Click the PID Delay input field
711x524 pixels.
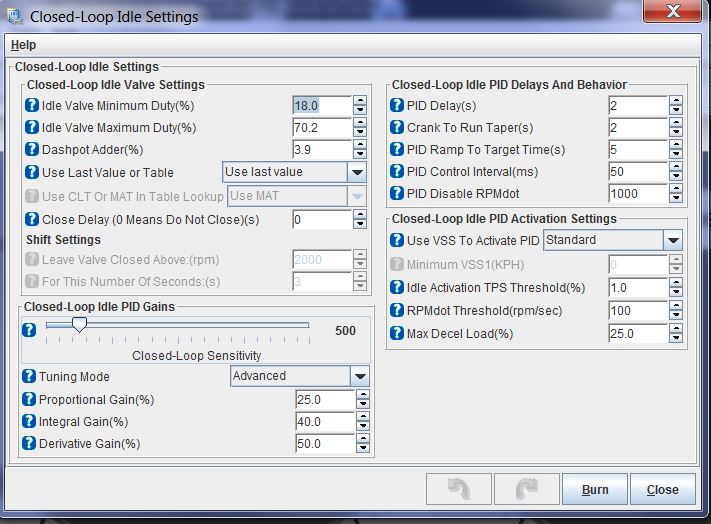(x=638, y=106)
